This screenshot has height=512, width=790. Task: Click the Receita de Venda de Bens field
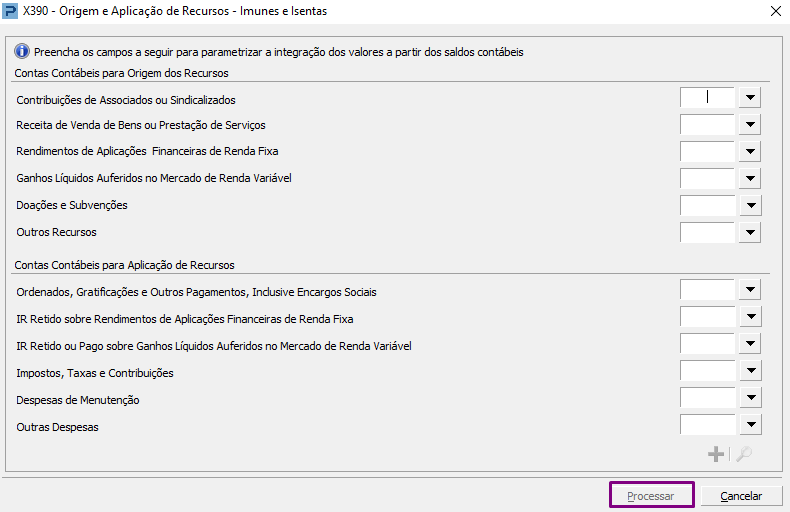707,124
